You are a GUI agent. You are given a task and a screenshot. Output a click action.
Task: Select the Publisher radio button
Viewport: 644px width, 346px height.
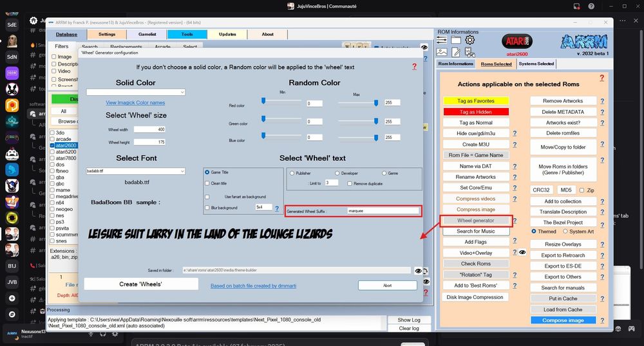(x=292, y=173)
